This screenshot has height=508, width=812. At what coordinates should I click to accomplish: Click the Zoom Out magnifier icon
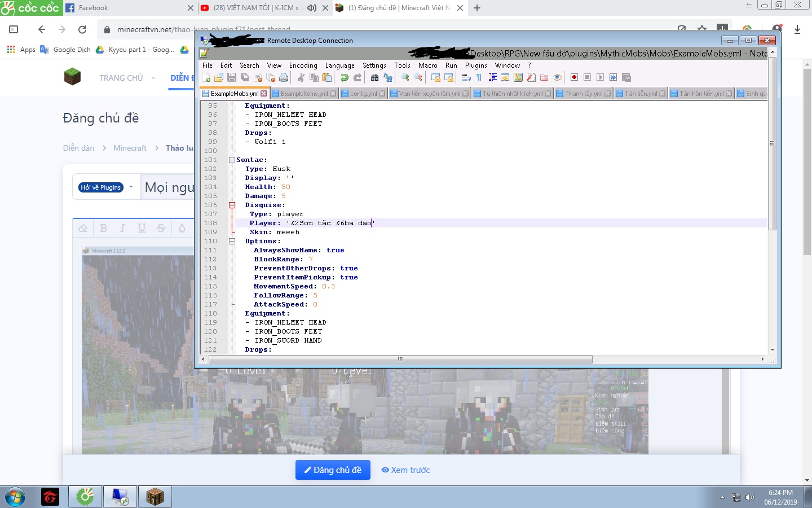click(x=418, y=77)
